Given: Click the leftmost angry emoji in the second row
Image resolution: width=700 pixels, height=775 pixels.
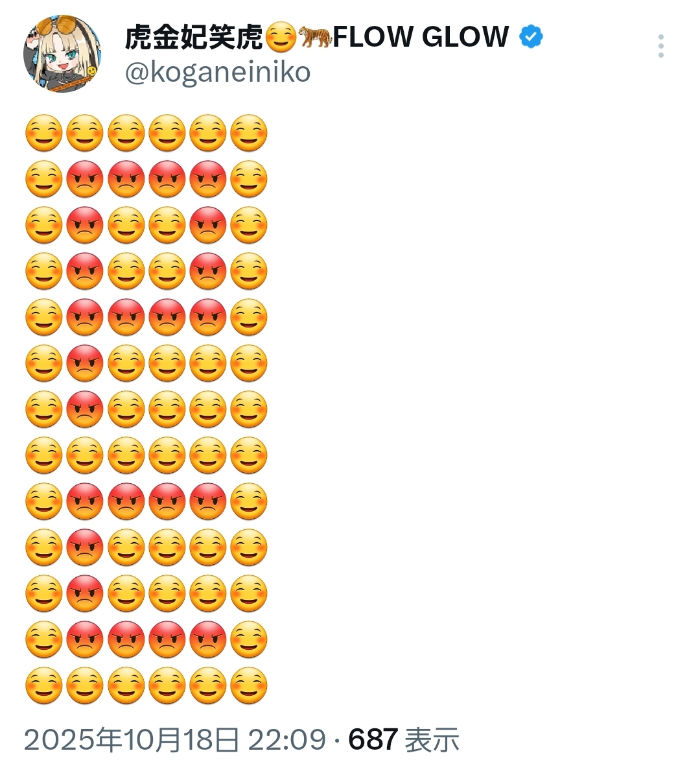Looking at the screenshot, I should [x=85, y=180].
